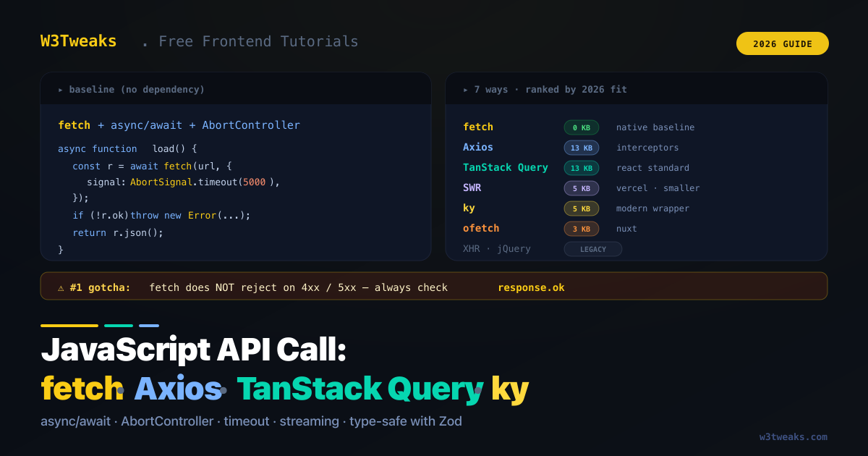Viewport: 868px width, 456px height.
Task: Click the 13 KB badge beside Axios
Action: point(582,148)
